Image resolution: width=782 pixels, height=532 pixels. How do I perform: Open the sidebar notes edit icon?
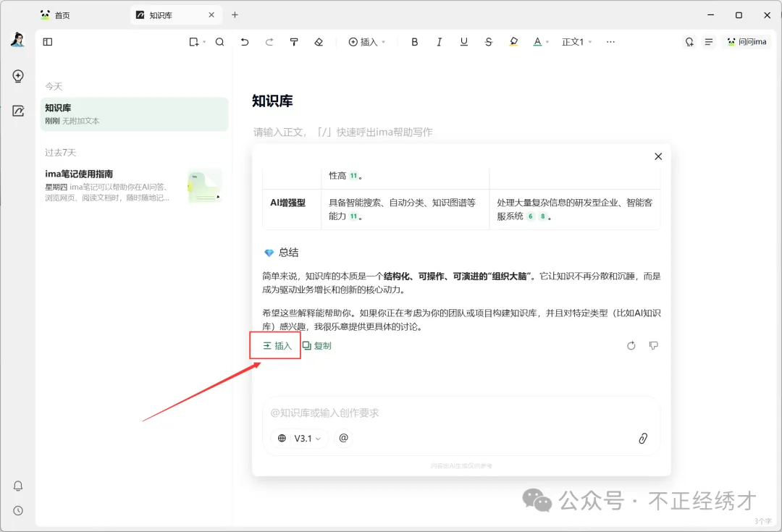[x=18, y=111]
